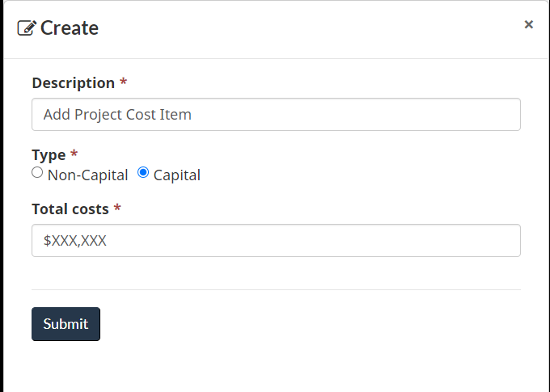550x392 pixels.
Task: Click the "Add Project Cost Item" placeholder text
Action: click(117, 115)
